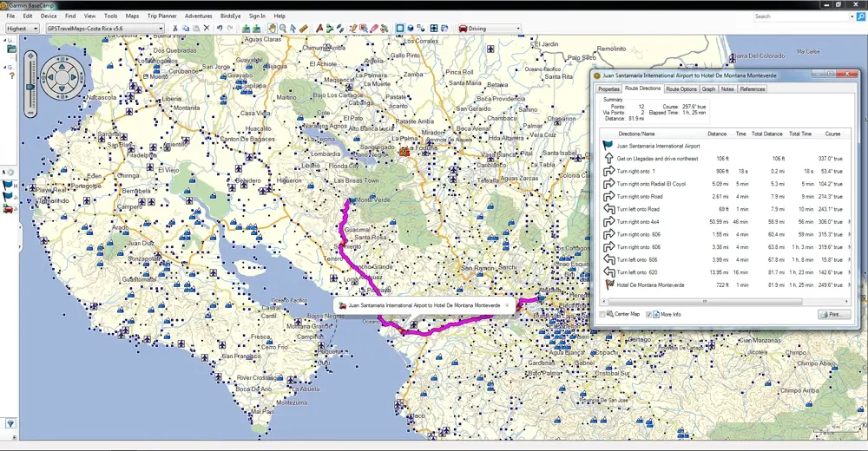Click the pan right arrow on map compass
This screenshot has width=868, height=451.
[75, 77]
